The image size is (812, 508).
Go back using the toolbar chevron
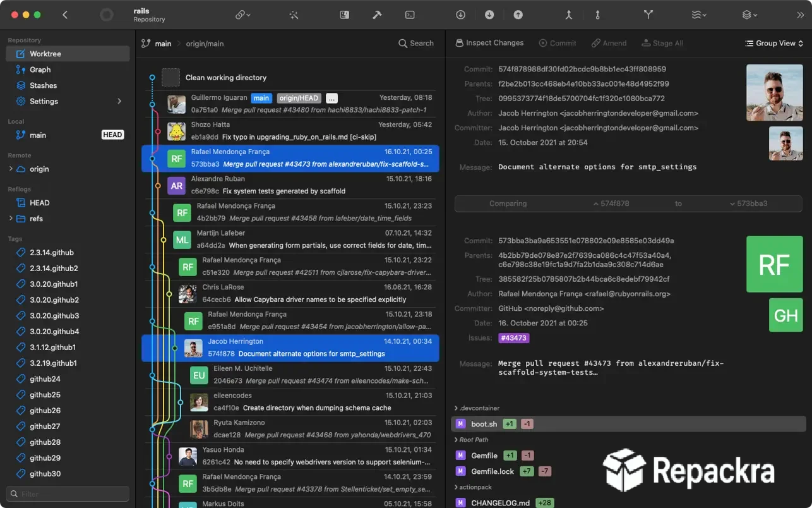pyautogui.click(x=65, y=15)
